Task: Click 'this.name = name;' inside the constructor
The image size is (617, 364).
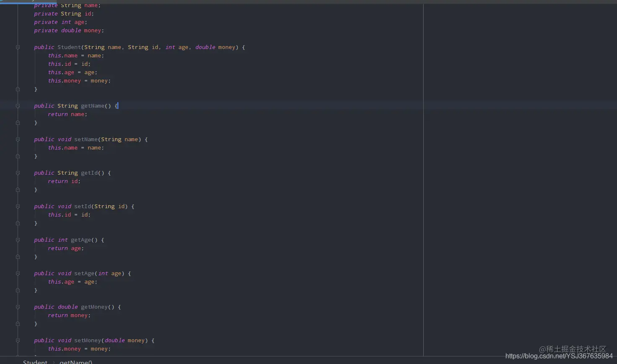Action: [x=76, y=56]
